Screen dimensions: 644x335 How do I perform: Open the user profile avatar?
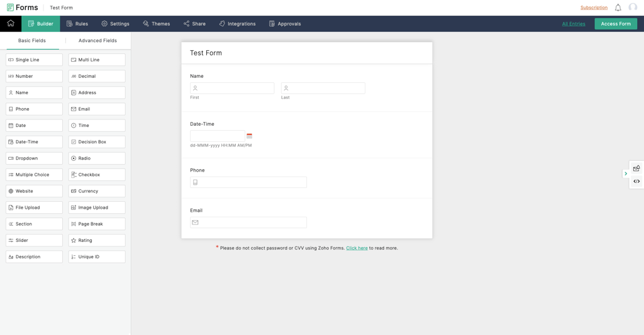633,8
